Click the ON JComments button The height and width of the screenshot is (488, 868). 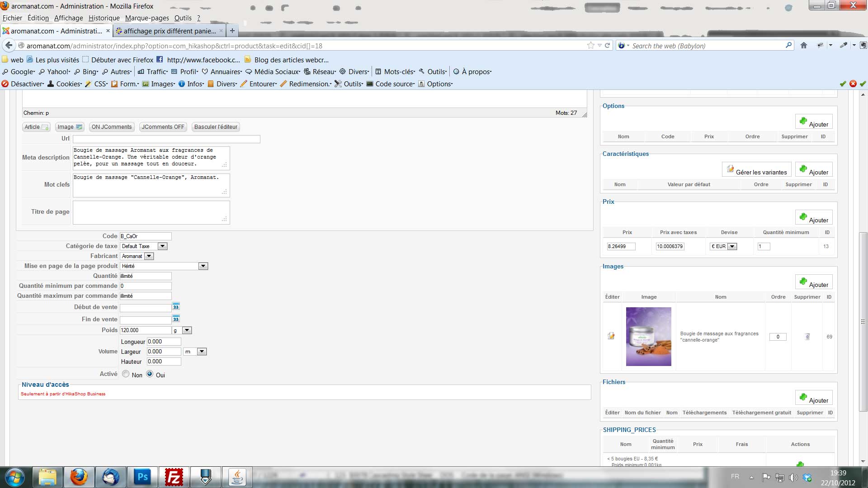(112, 127)
